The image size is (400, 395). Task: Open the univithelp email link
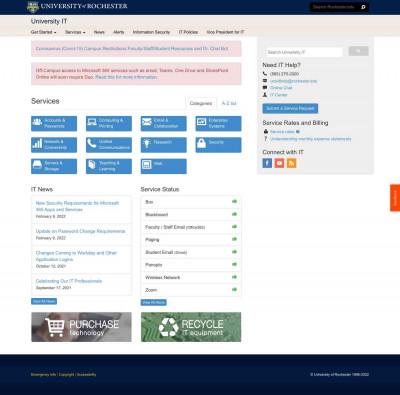point(293,81)
